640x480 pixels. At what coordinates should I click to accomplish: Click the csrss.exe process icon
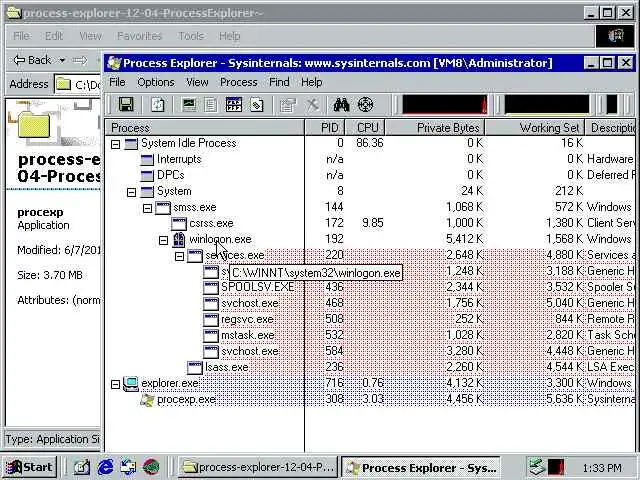[x=179, y=223]
